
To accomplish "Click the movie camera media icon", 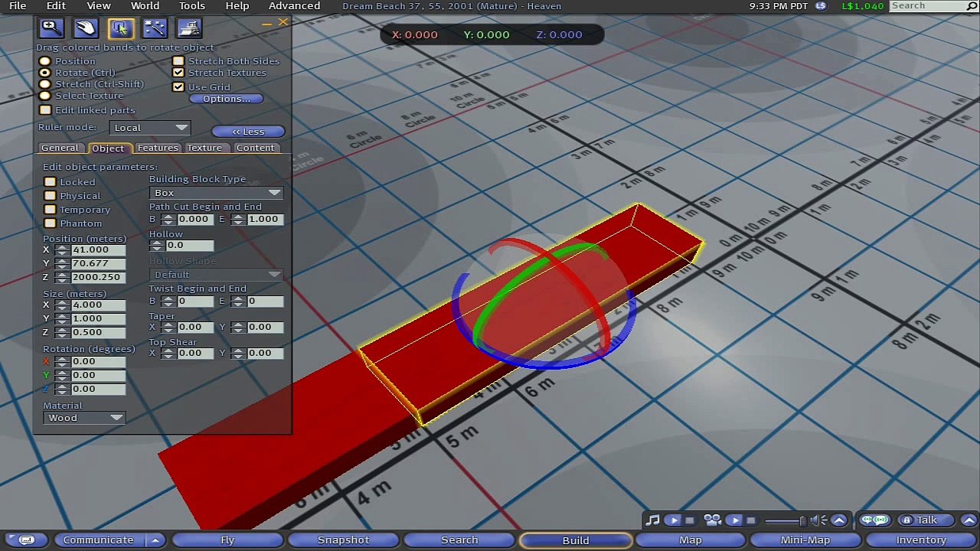I will click(x=713, y=520).
